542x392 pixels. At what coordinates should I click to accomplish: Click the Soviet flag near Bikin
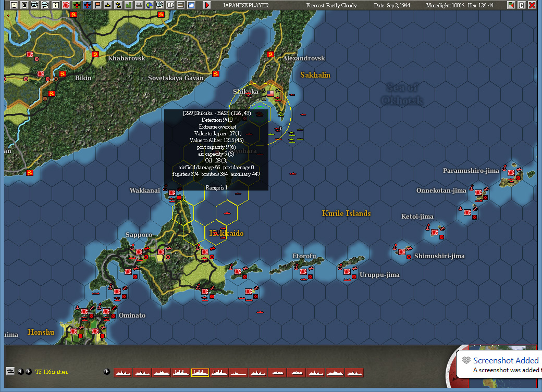click(63, 74)
